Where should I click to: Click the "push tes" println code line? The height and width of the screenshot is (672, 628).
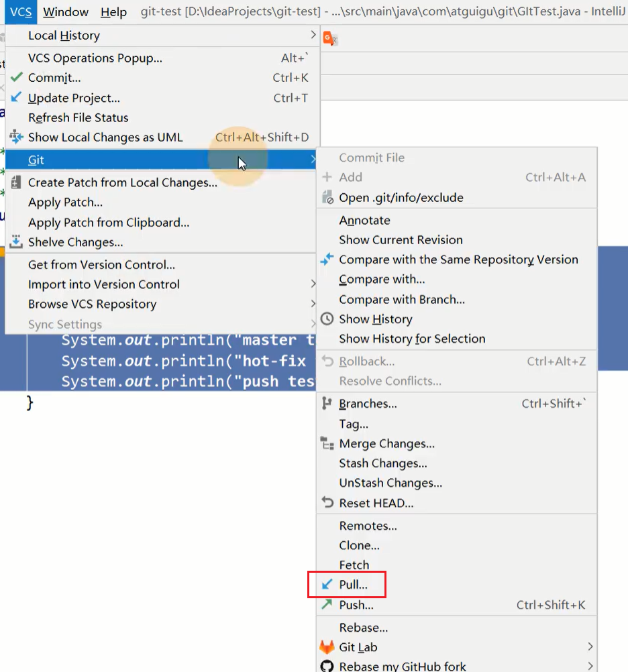pos(189,381)
